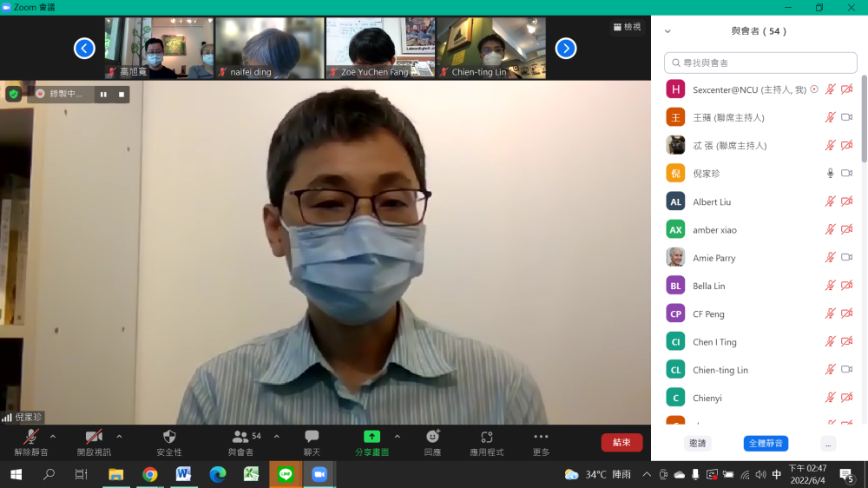
Task: Click the green Share Screen icon
Action: (372, 437)
